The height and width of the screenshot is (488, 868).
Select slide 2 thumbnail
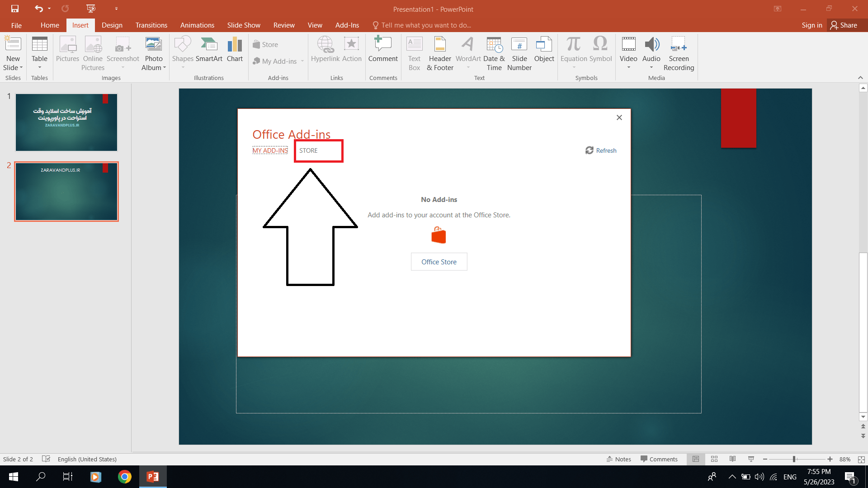pos(66,192)
